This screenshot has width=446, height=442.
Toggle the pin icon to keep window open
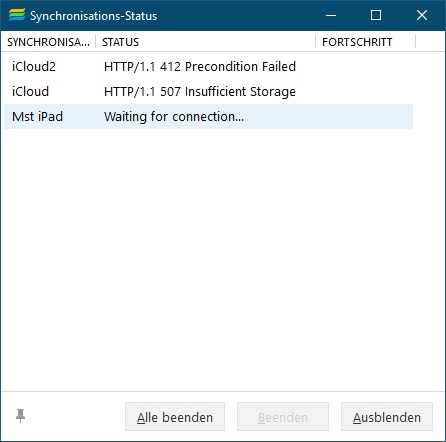20,416
